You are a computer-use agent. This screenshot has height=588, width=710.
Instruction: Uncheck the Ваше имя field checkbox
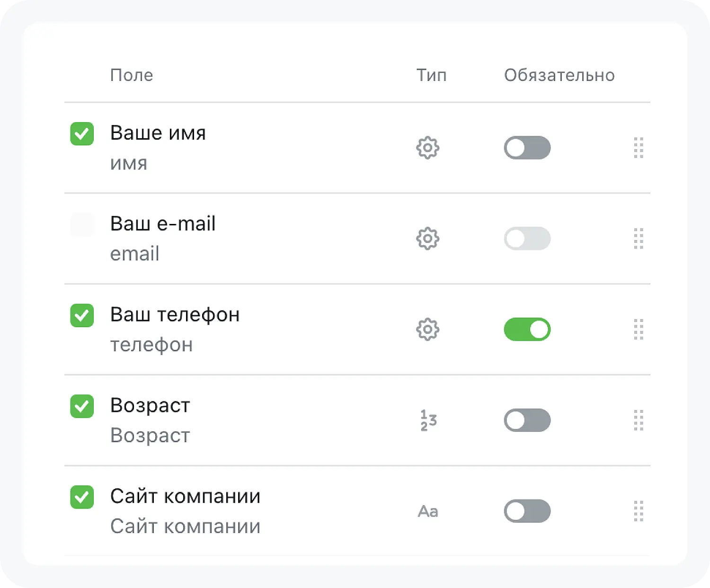(x=82, y=134)
